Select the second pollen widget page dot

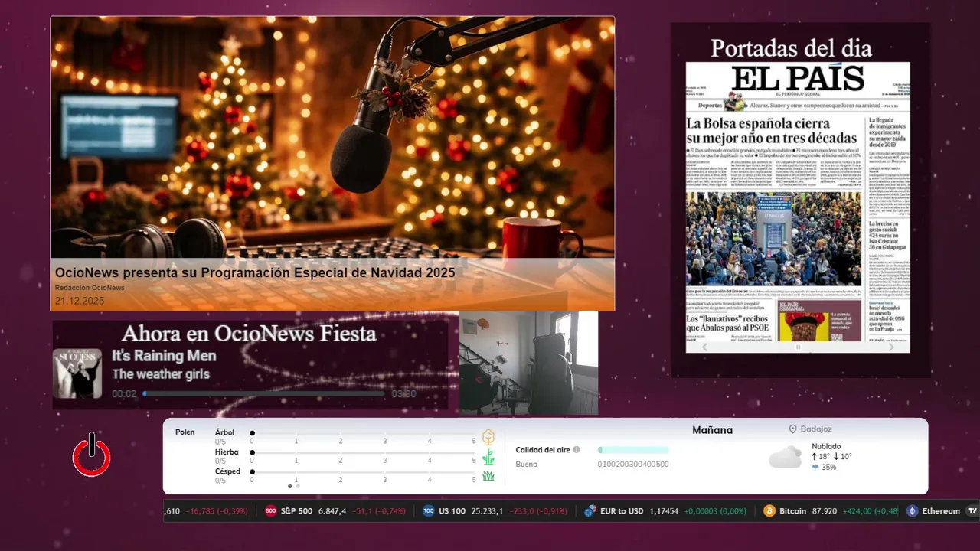[x=298, y=486]
